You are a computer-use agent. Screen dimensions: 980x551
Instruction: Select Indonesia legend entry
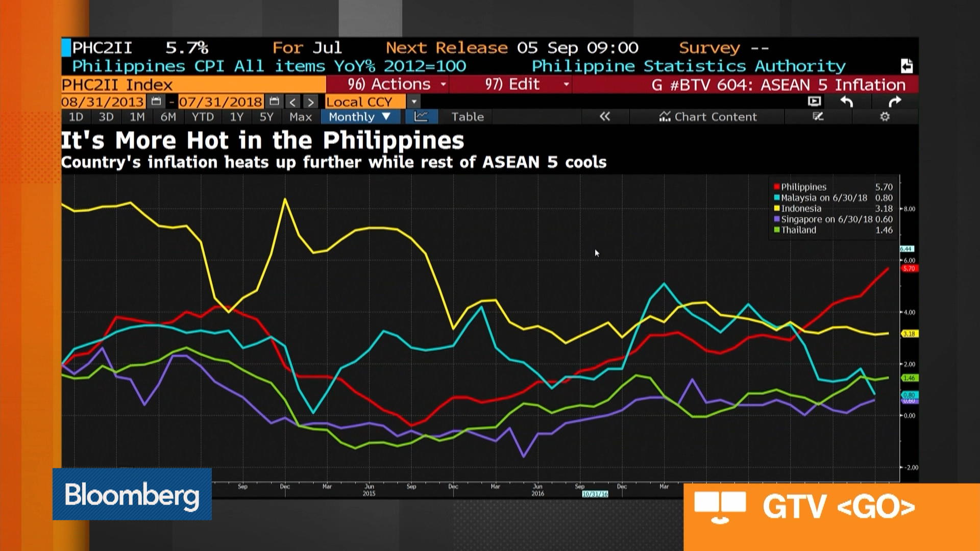833,209
